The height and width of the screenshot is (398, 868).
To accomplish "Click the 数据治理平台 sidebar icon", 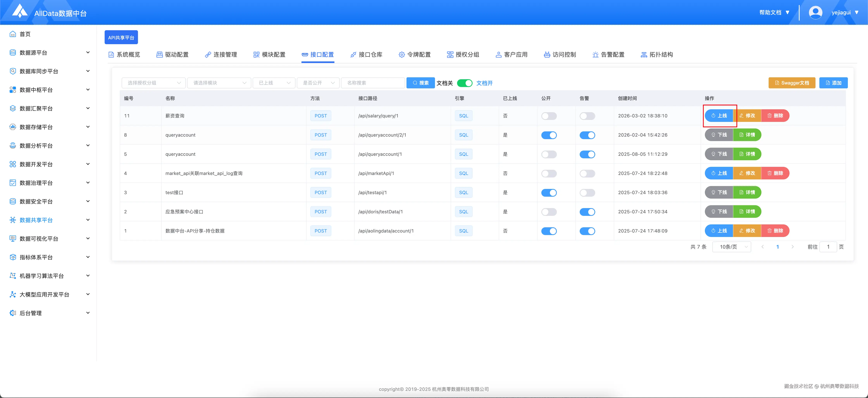I will (13, 183).
